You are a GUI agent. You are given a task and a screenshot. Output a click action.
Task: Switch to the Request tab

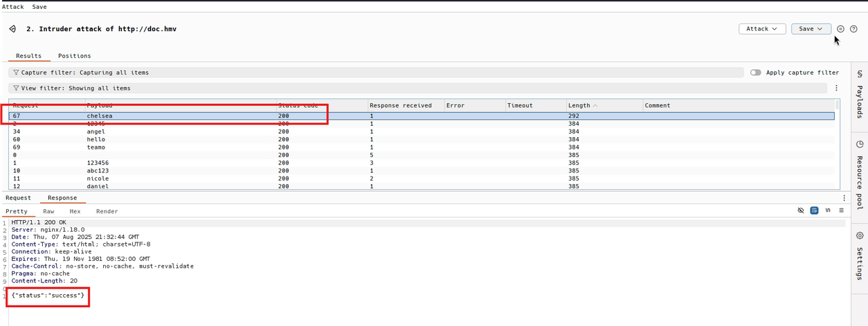[18, 198]
